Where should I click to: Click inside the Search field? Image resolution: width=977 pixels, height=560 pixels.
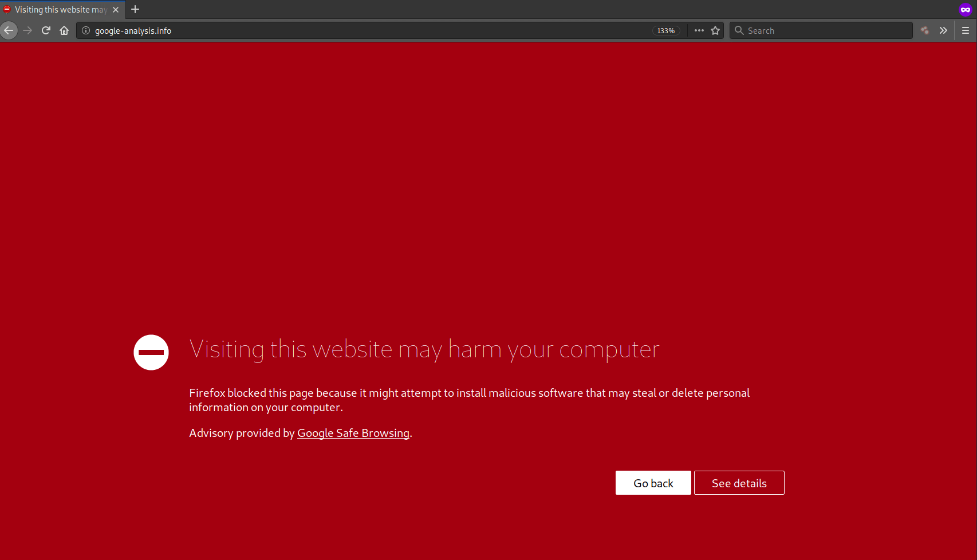coord(821,30)
